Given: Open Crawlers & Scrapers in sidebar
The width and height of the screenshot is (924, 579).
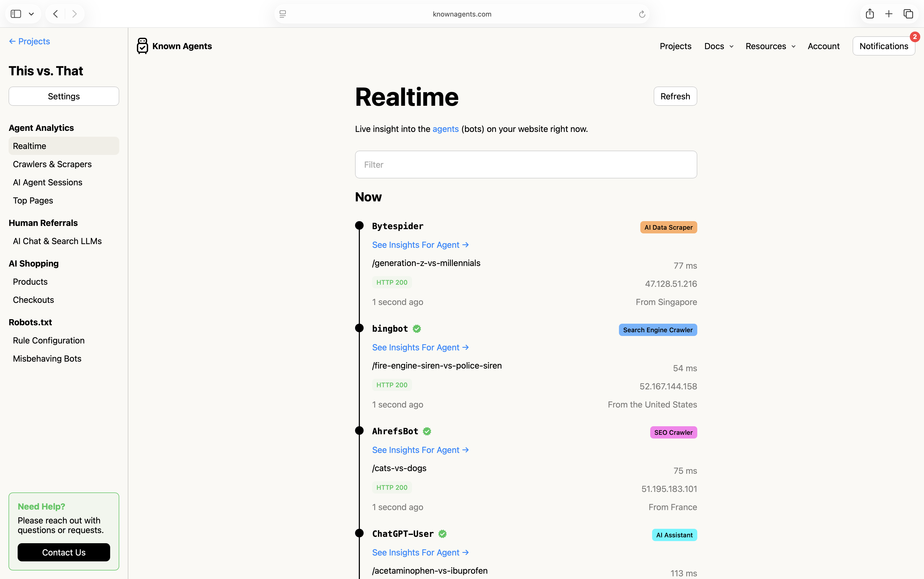Looking at the screenshot, I should tap(52, 164).
